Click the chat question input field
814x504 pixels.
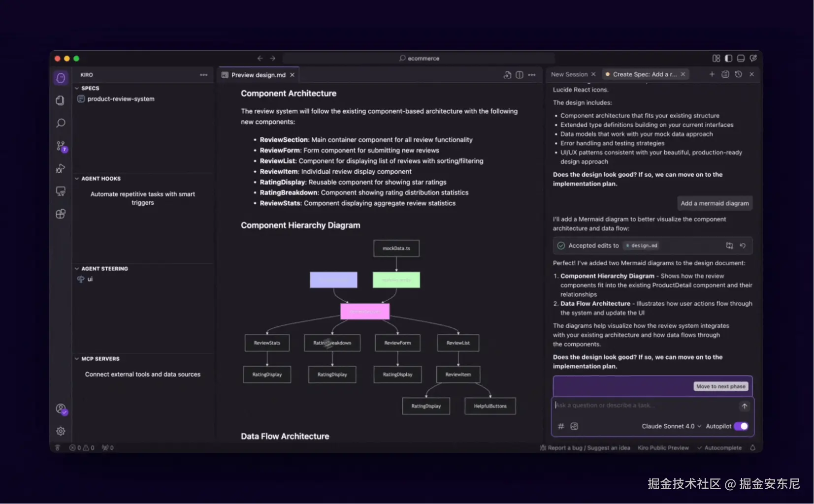(645, 406)
